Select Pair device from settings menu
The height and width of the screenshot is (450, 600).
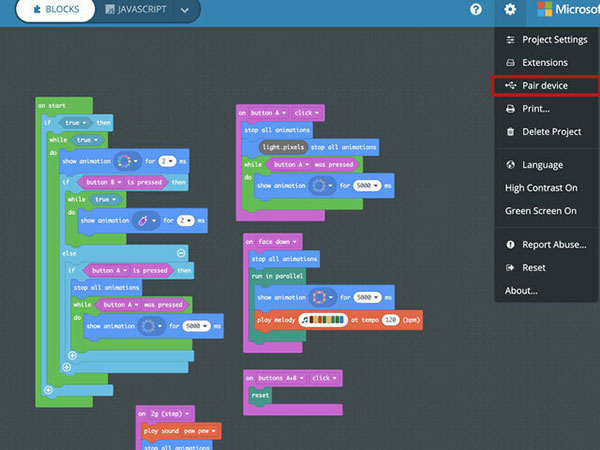coord(545,86)
